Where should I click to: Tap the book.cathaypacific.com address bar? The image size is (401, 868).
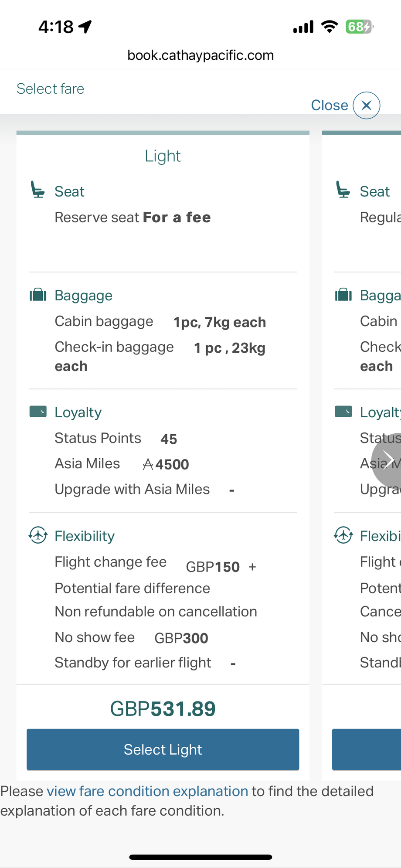(x=200, y=55)
